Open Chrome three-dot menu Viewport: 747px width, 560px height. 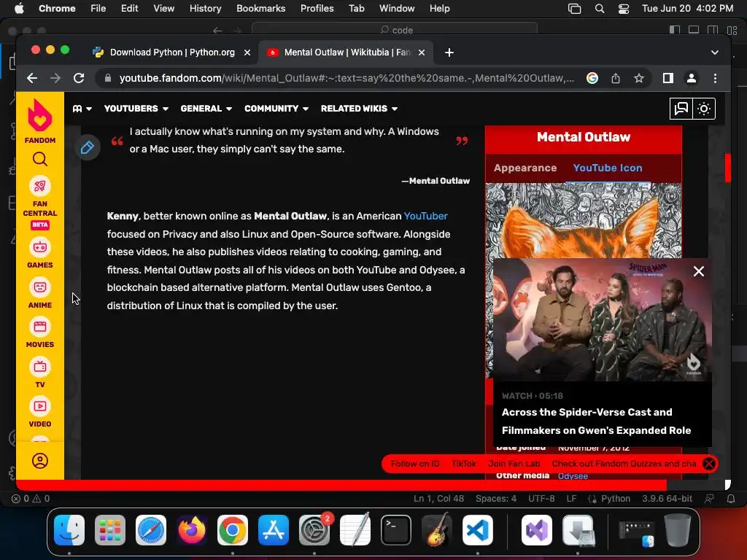tap(715, 78)
